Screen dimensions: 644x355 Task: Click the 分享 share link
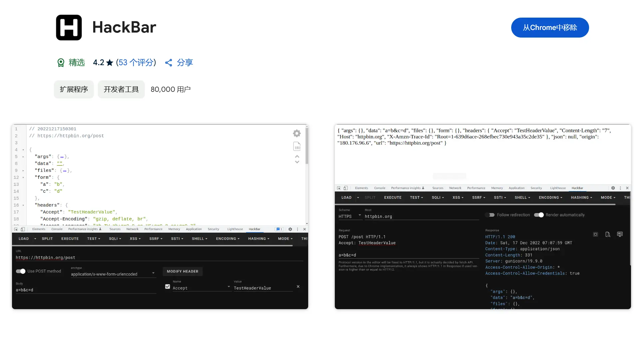[185, 62]
